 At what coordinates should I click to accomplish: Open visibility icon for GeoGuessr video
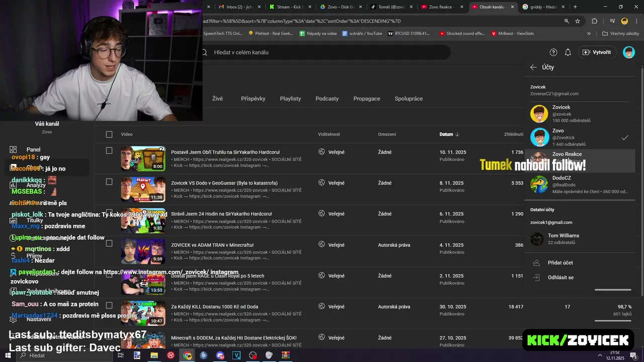point(322,183)
